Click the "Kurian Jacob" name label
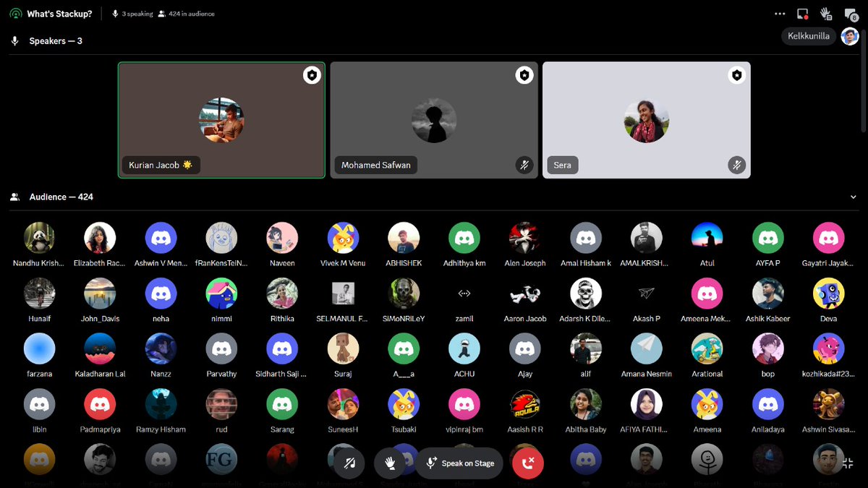 (161, 165)
